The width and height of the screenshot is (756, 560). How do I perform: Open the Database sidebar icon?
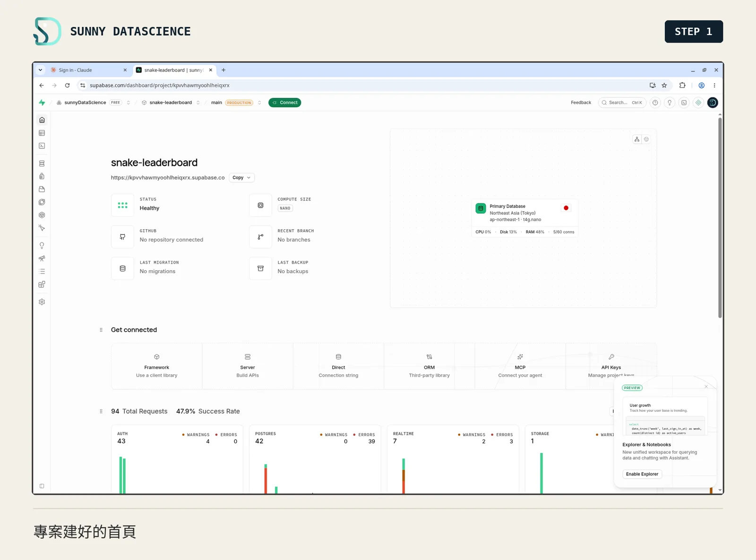pos(42,164)
